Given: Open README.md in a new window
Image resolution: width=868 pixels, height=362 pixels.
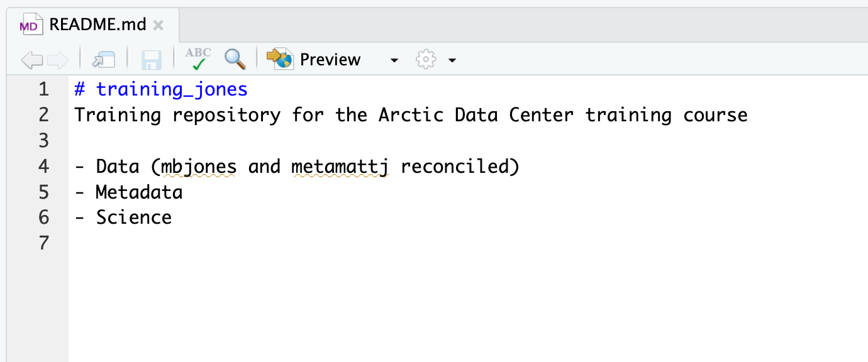Looking at the screenshot, I should [104, 59].
